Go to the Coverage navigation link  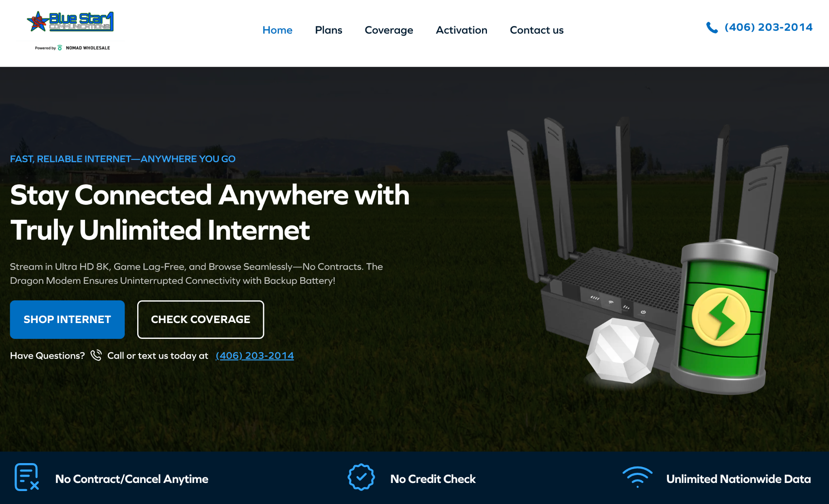tap(389, 30)
